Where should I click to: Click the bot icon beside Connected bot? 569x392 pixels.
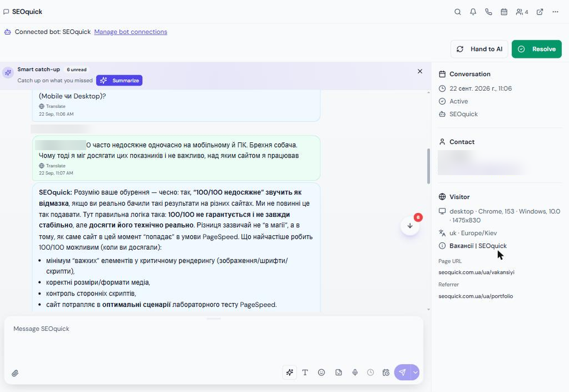(x=8, y=32)
